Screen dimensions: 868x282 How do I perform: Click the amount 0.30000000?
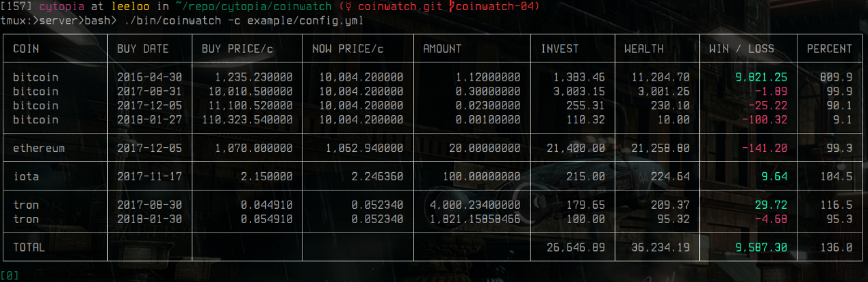(488, 92)
